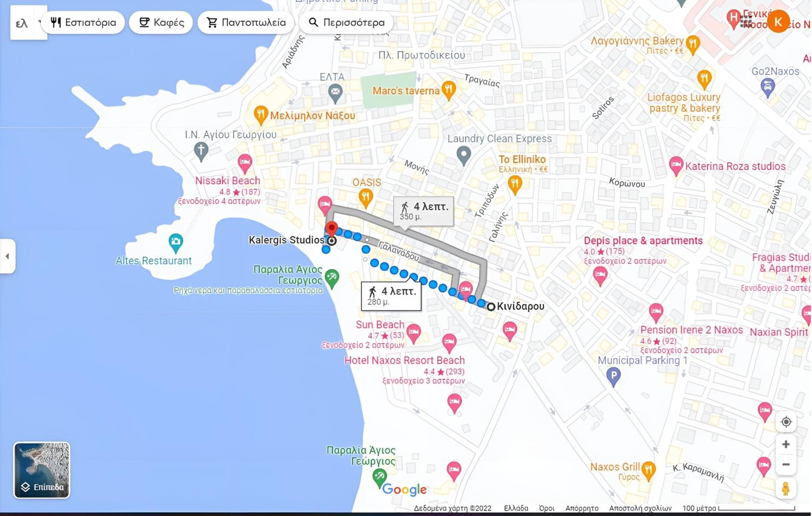The width and height of the screenshot is (812, 516).
Task: Expand the collapsed side panel arrow
Action: coord(7,256)
